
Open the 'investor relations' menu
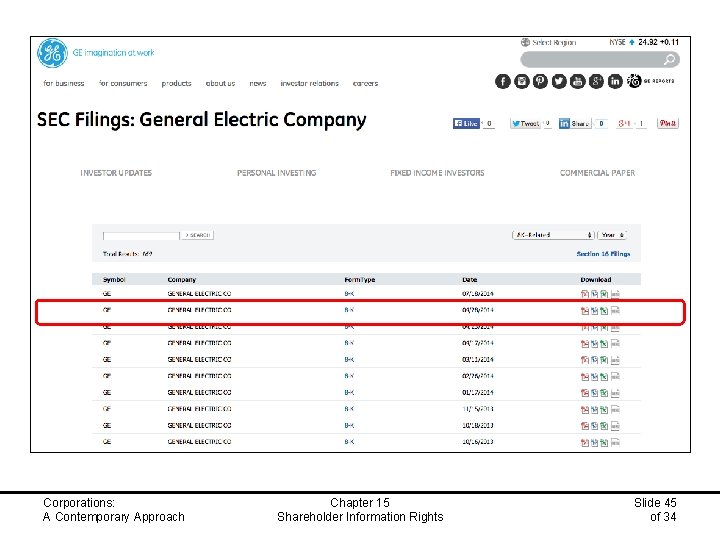coord(309,84)
